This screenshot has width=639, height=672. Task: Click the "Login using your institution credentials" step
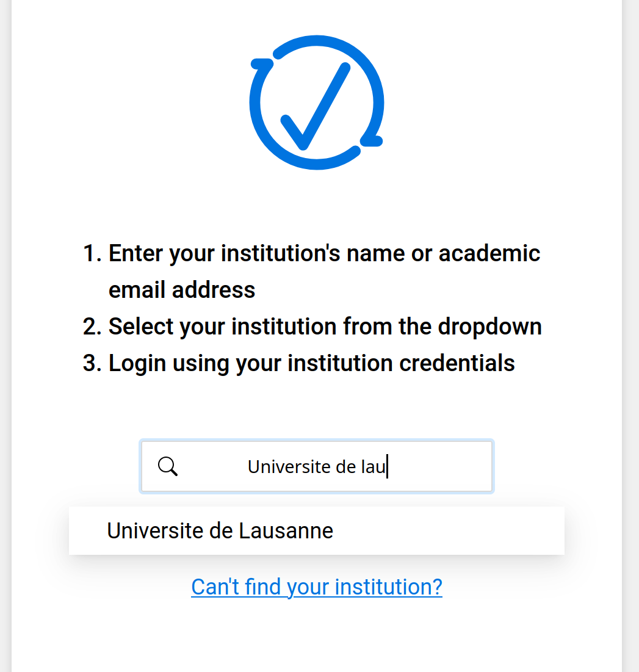coord(311,363)
